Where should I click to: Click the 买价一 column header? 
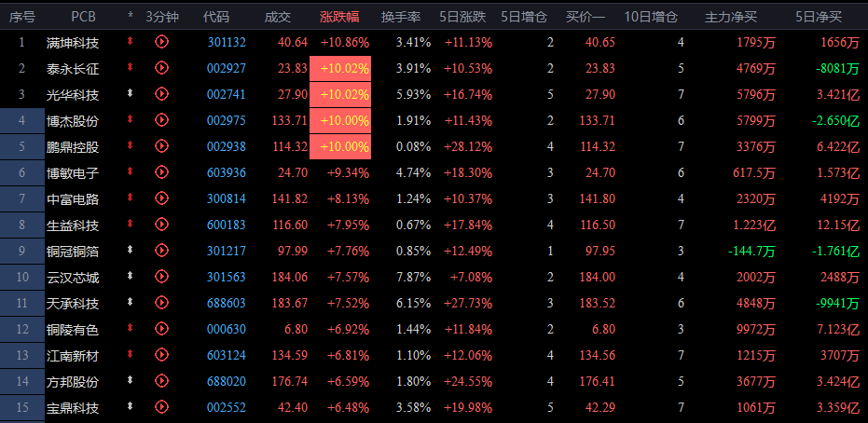click(x=586, y=17)
